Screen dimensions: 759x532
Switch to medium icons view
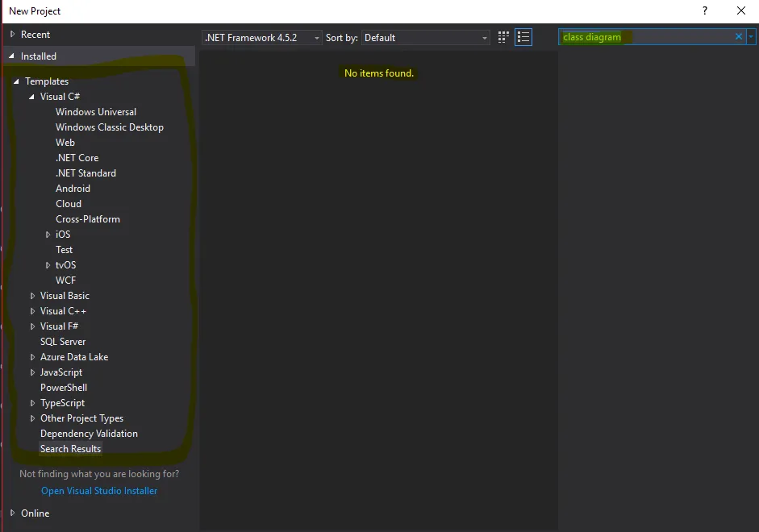(503, 37)
